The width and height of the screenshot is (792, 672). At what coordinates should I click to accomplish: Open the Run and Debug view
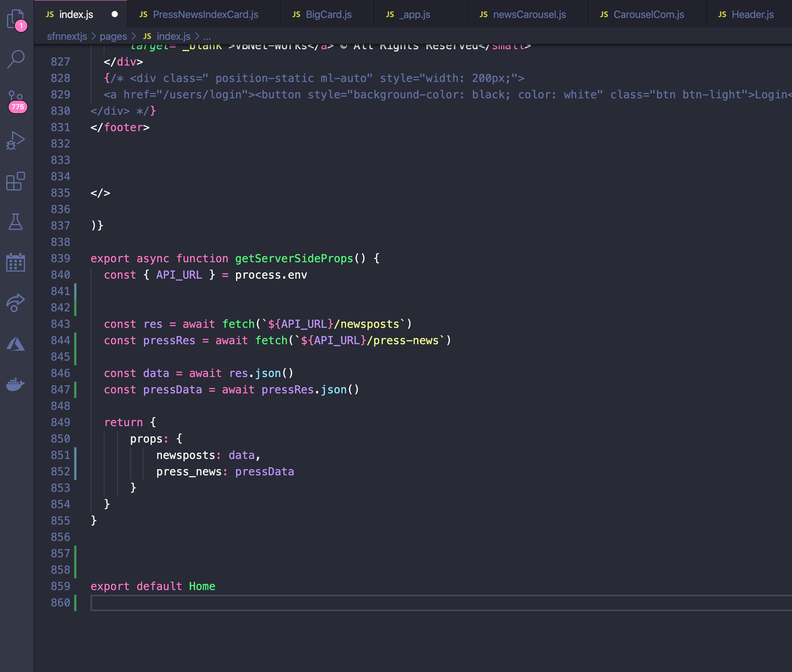point(16,141)
